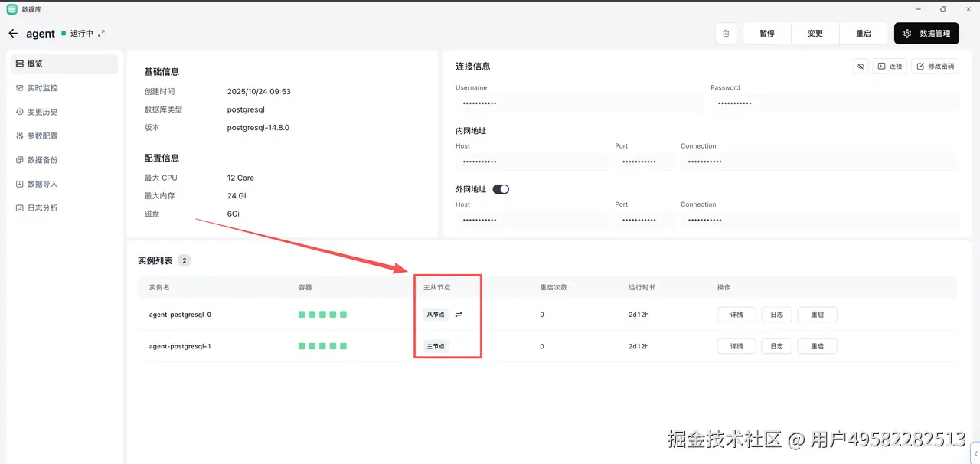Click the masked Password field

(835, 103)
